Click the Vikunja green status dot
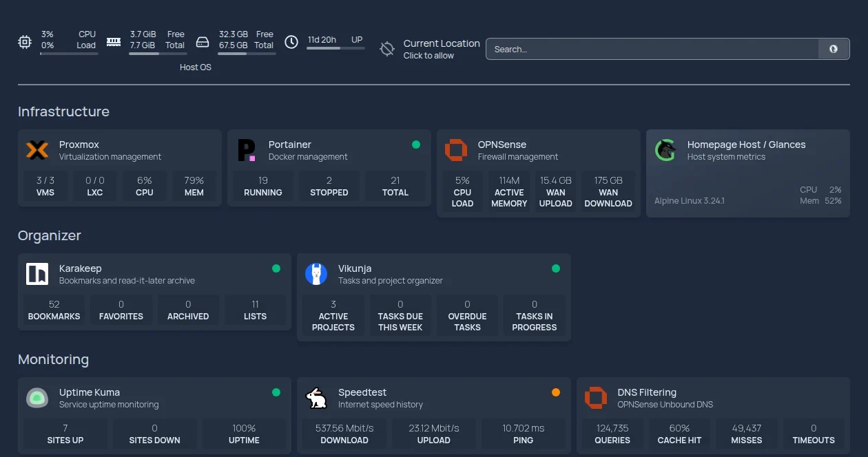868x457 pixels. coord(556,268)
